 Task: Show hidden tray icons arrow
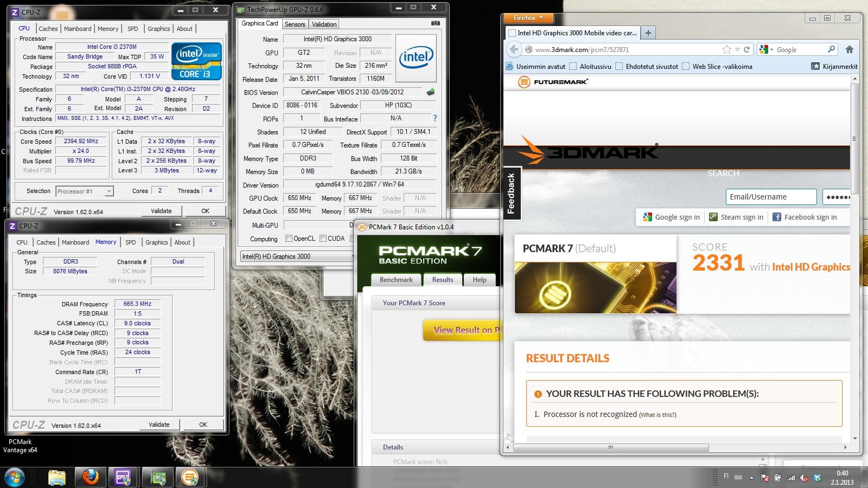pyautogui.click(x=751, y=478)
